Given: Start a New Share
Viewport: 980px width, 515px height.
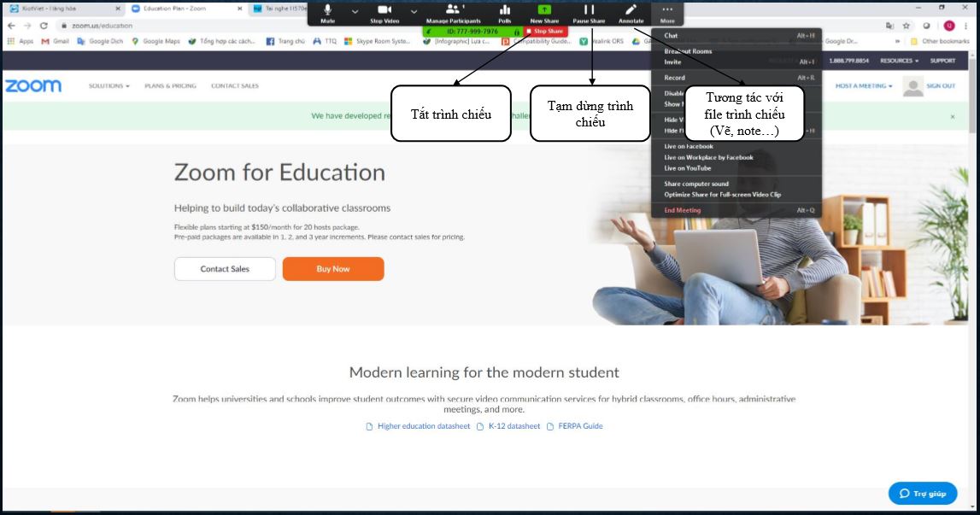Looking at the screenshot, I should click(x=544, y=12).
